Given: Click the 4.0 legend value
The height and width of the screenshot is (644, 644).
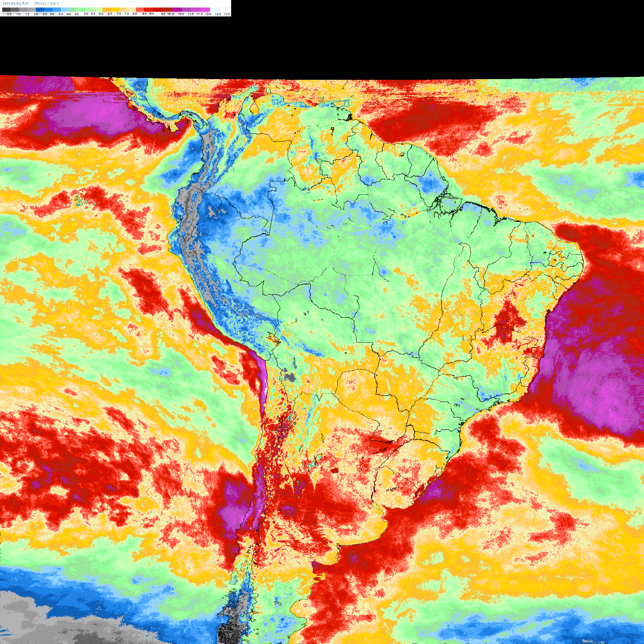Looking at the screenshot, I should point(69,14).
